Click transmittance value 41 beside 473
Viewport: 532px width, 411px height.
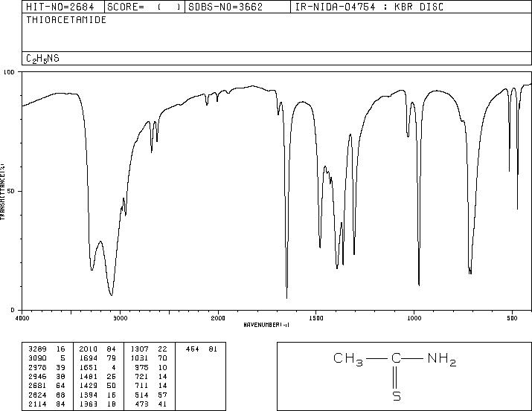(162, 404)
